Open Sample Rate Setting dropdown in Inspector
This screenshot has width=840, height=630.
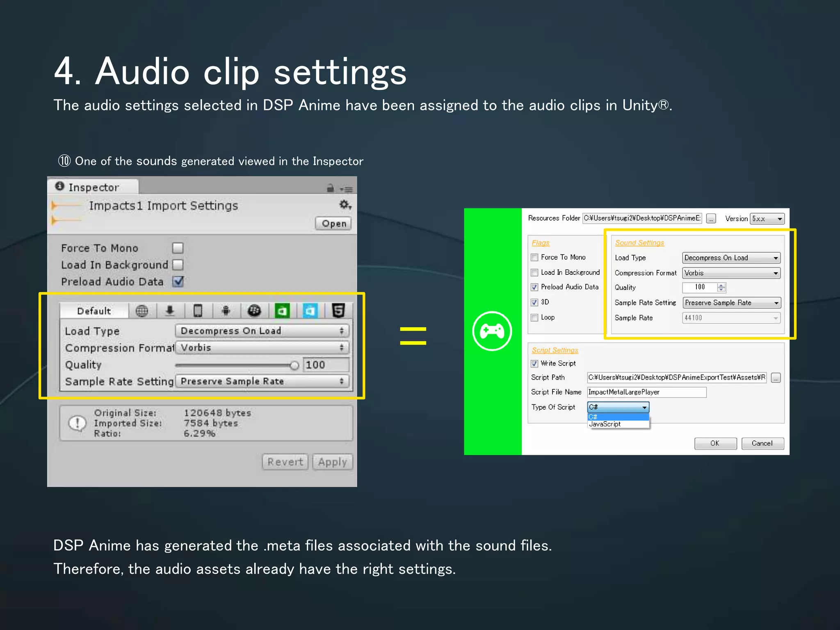(262, 381)
